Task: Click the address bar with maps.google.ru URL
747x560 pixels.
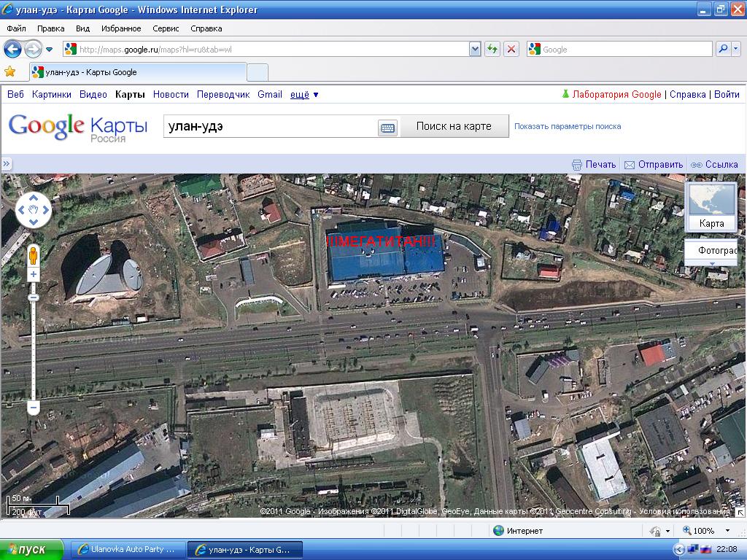Action: (x=266, y=49)
